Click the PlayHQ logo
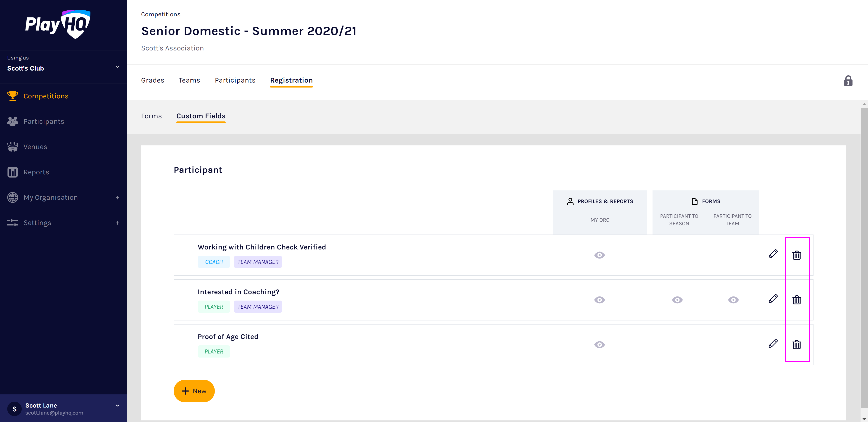Image resolution: width=868 pixels, height=422 pixels. 58,24
